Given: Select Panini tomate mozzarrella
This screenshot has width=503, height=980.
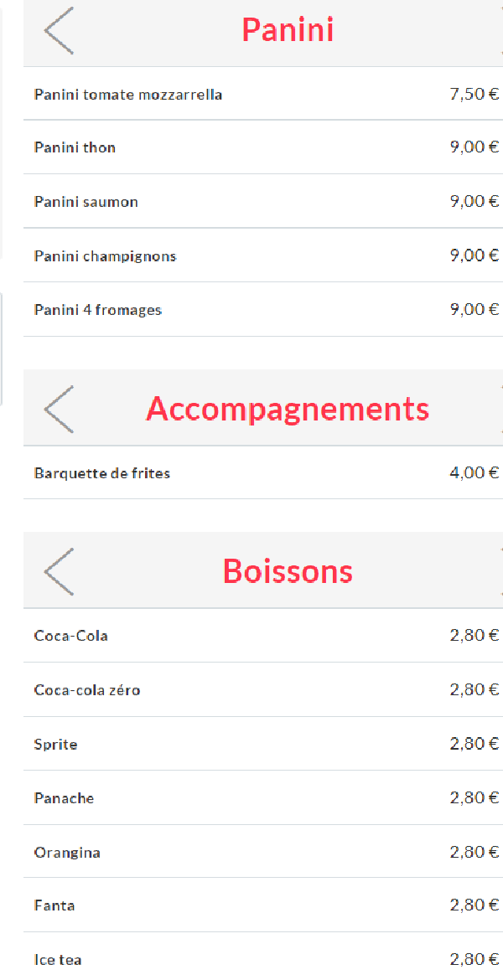Looking at the screenshot, I should coord(263,94).
